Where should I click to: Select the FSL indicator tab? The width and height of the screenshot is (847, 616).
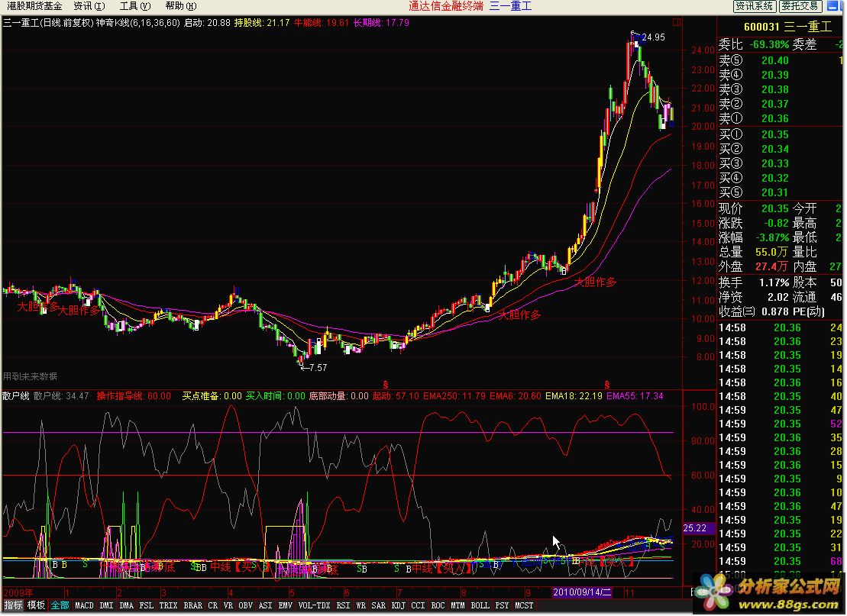[x=147, y=606]
